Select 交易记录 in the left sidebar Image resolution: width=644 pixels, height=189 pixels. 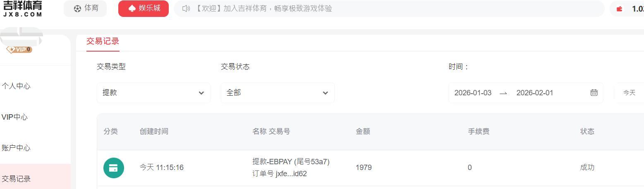[x=16, y=179]
